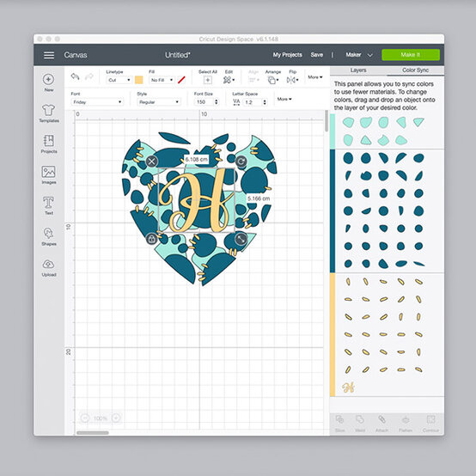Open the Arrange menu

[273, 80]
